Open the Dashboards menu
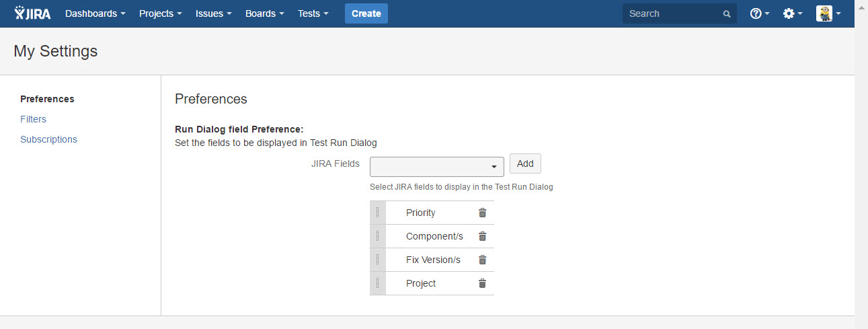 (x=95, y=13)
